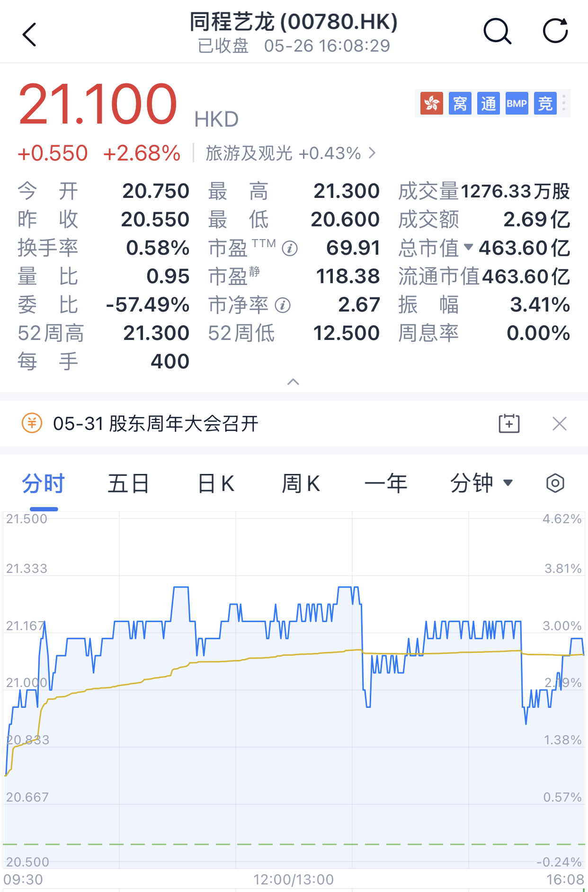588x892 pixels.
Task: Switch to the 日K chart tab
Action: point(216,483)
